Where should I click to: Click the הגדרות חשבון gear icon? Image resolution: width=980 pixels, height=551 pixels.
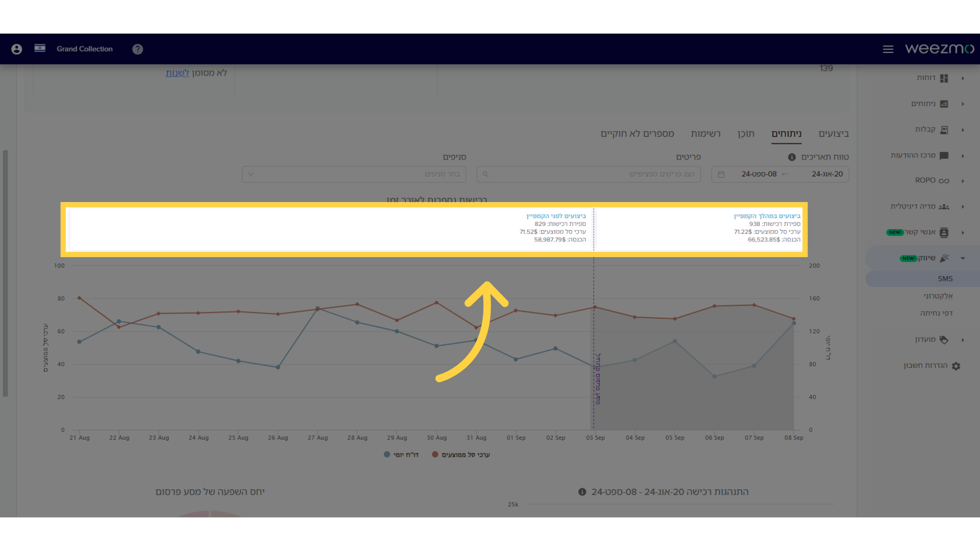(956, 366)
